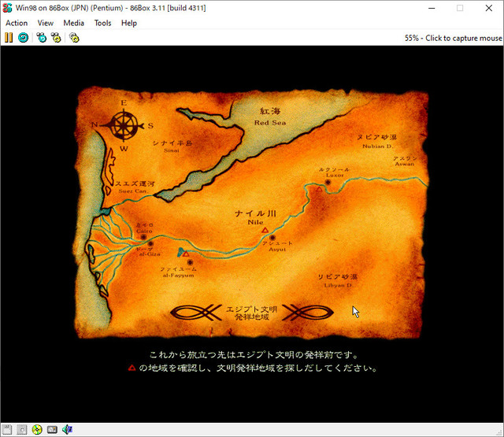Click the second floppy drive status icon
Screen dimensions: 504x437
click(22, 429)
